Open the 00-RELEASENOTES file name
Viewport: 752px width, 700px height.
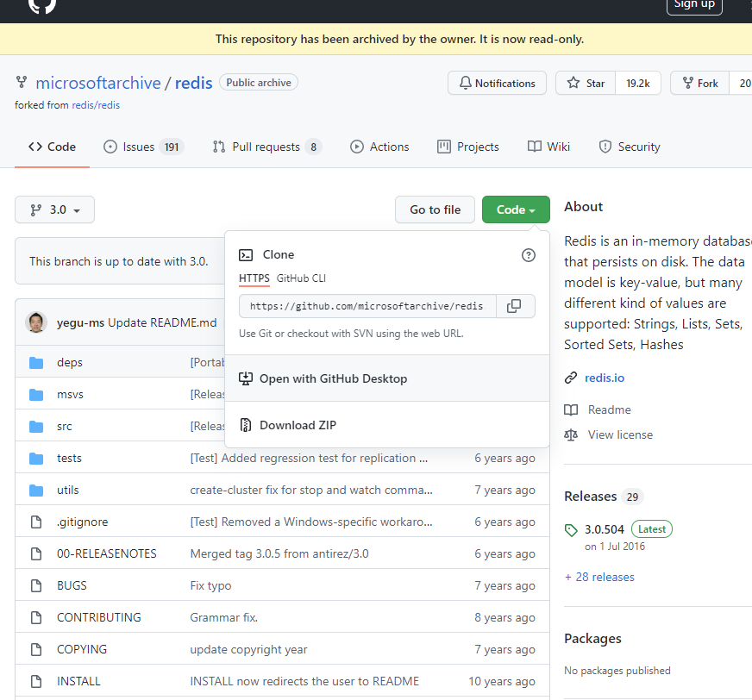[x=106, y=553]
